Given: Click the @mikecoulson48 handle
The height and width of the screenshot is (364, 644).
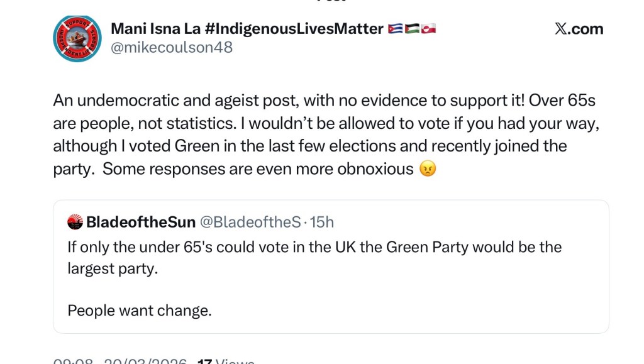Looking at the screenshot, I should pos(172,47).
